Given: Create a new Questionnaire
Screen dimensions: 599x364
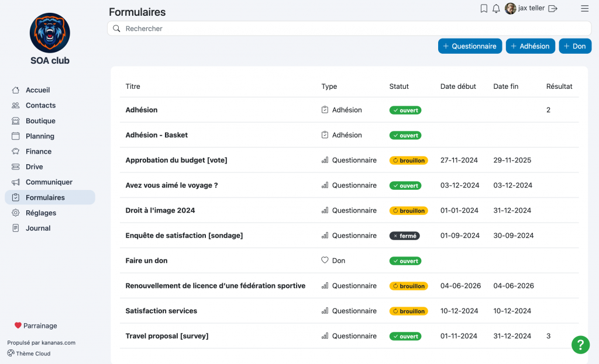Looking at the screenshot, I should (x=470, y=46).
